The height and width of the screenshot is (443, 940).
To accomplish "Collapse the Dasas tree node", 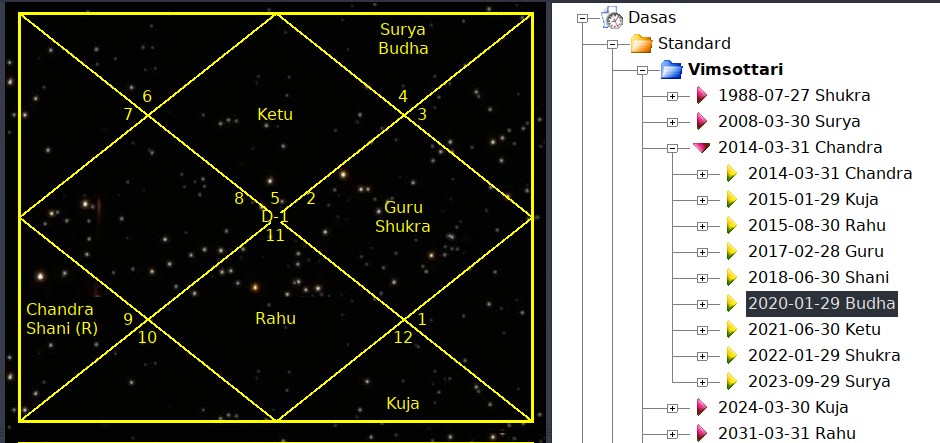I will [582, 18].
